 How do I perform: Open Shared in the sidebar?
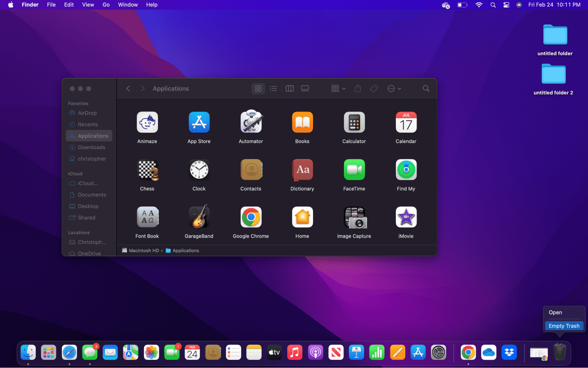pyautogui.click(x=89, y=218)
